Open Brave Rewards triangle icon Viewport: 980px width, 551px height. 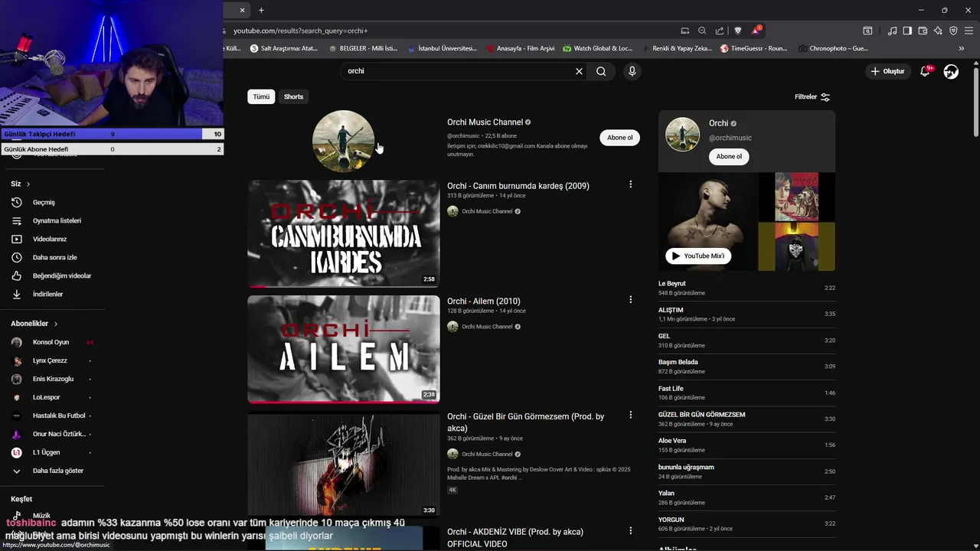click(756, 31)
